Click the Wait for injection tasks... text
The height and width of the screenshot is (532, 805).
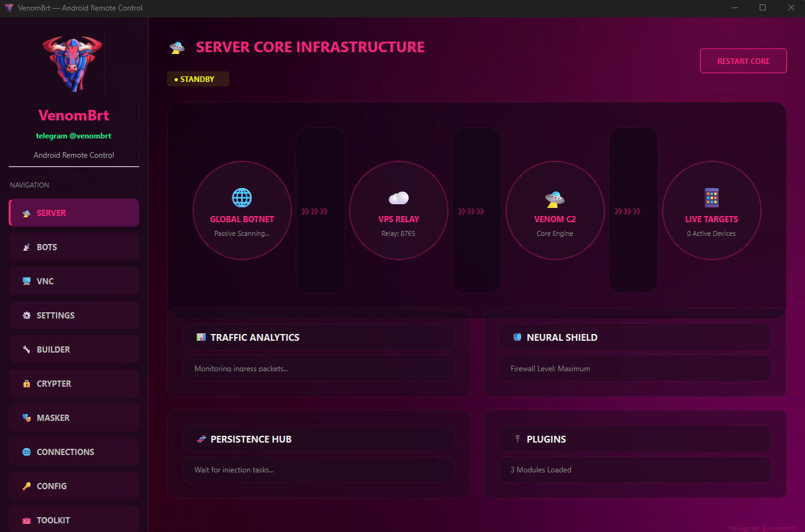coord(234,470)
